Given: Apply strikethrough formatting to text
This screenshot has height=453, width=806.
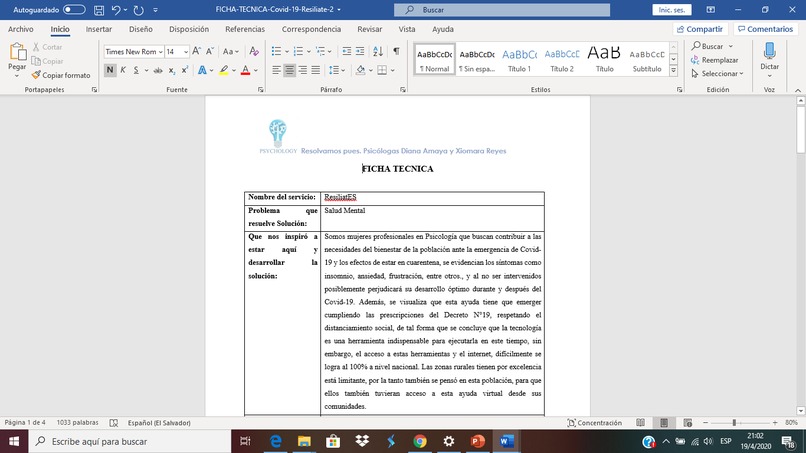Looking at the screenshot, I should [158, 70].
